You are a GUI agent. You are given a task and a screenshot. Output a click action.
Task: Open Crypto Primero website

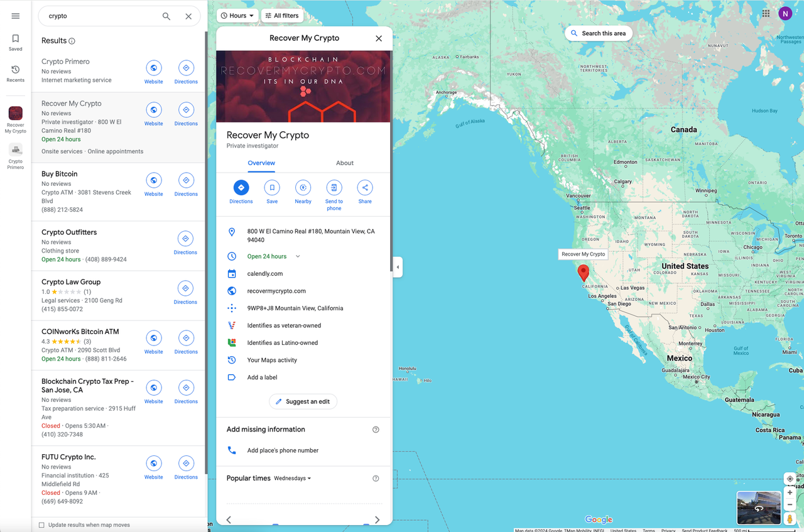point(154,72)
